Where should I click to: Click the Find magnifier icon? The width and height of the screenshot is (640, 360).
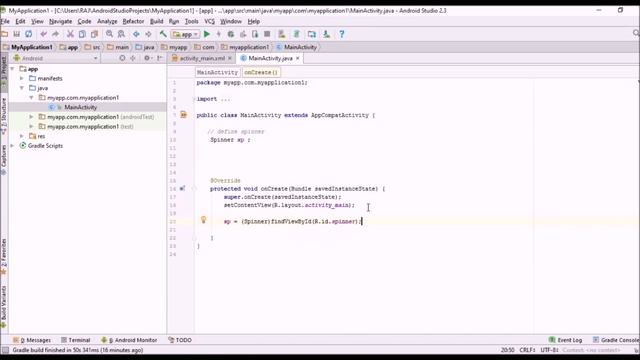[109, 34]
